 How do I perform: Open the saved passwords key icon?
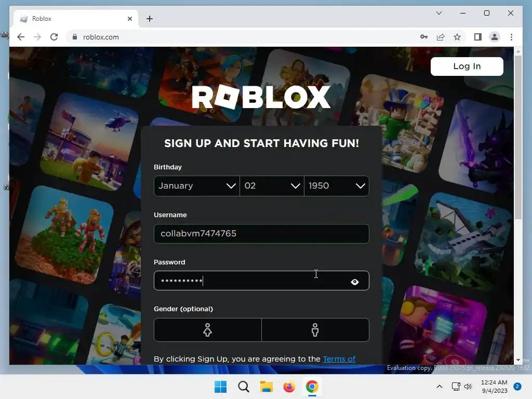[x=424, y=37]
